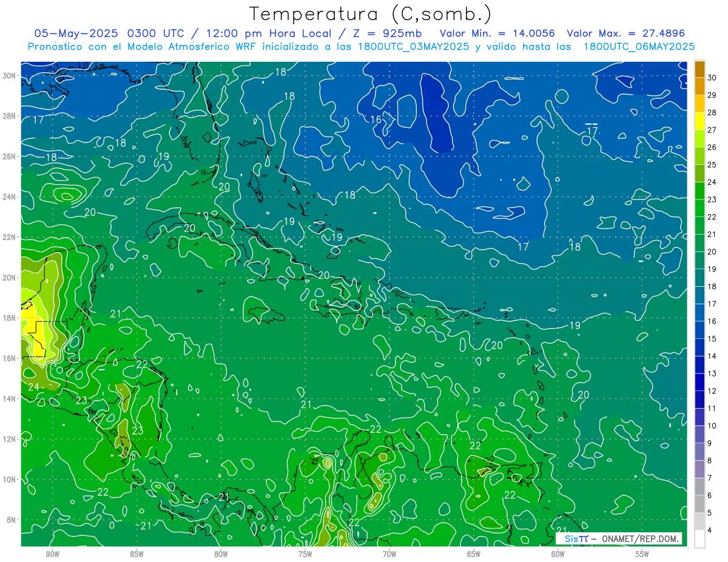Screen dimensions: 728x562
Task: Click the 27 value on the color scale
Action: (712, 130)
